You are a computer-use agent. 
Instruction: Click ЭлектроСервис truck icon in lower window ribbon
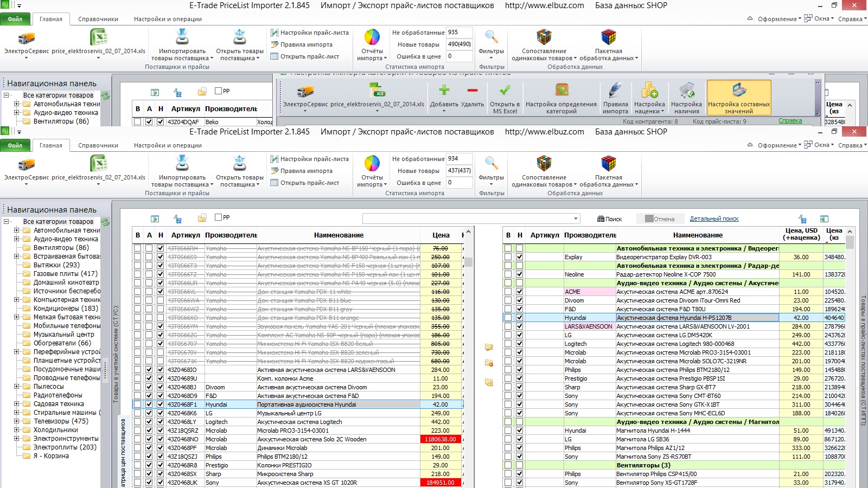(26, 164)
